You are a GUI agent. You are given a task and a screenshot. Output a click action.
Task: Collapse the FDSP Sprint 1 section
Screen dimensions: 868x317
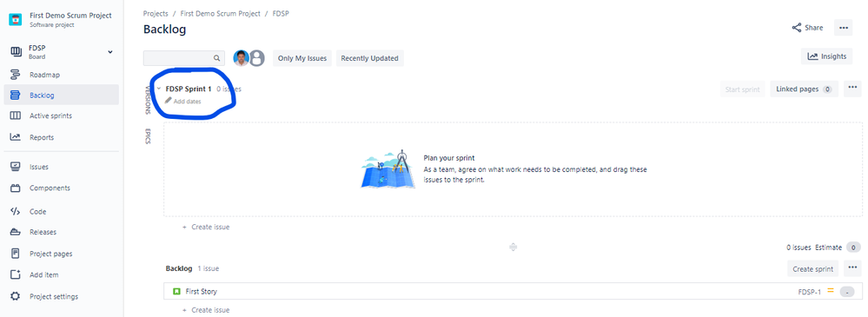pos(159,89)
